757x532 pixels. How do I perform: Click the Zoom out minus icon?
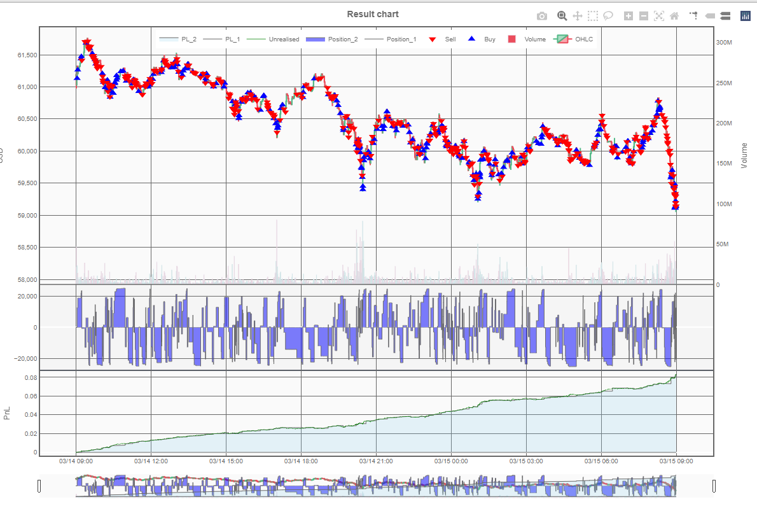point(644,16)
